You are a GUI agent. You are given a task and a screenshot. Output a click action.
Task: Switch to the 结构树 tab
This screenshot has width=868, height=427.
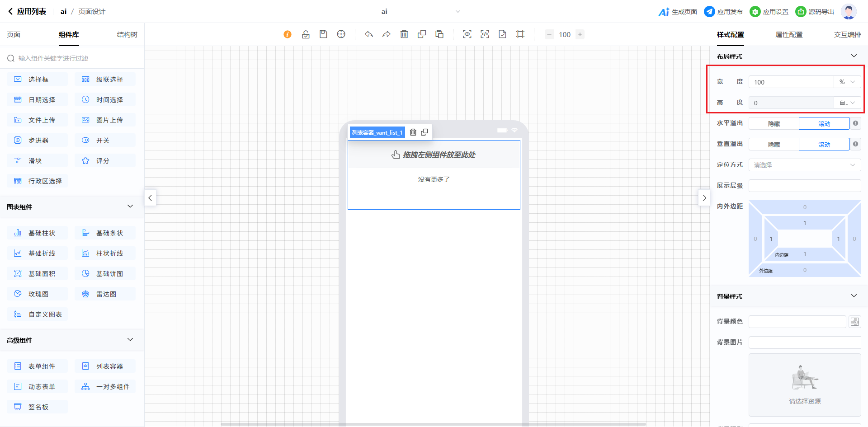tap(127, 35)
